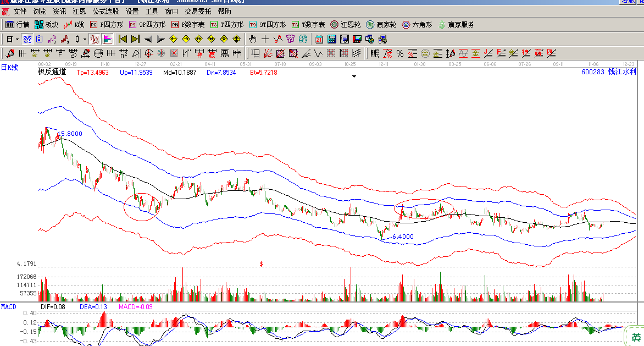Click the calculator icon in toolbar
The height and width of the screenshot is (346, 644).
[x=332, y=39]
